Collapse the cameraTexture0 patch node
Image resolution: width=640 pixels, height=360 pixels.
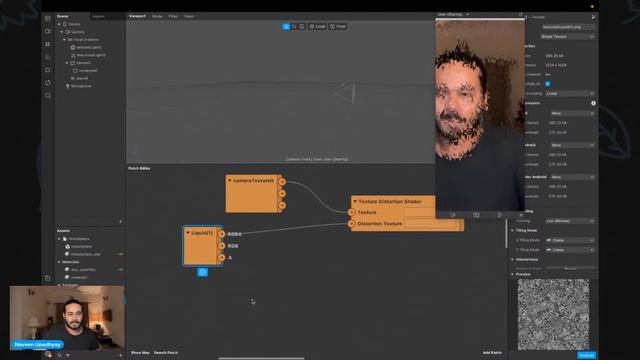[229, 180]
